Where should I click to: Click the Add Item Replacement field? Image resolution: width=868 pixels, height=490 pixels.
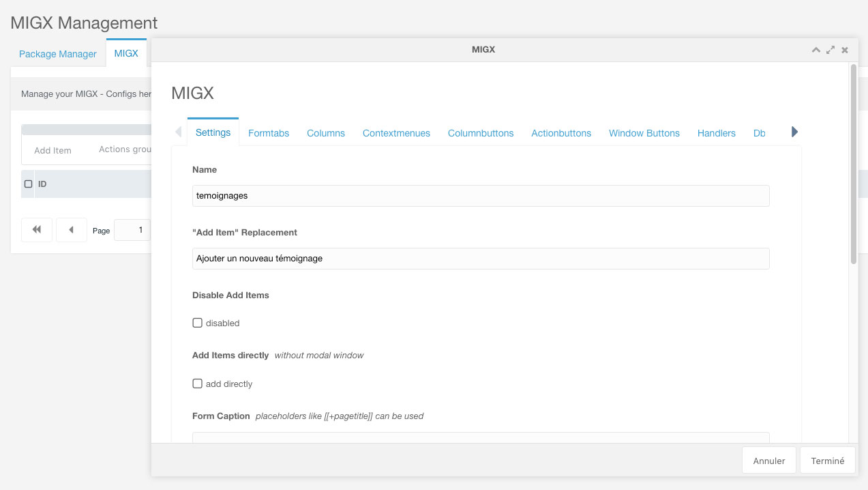(481, 258)
